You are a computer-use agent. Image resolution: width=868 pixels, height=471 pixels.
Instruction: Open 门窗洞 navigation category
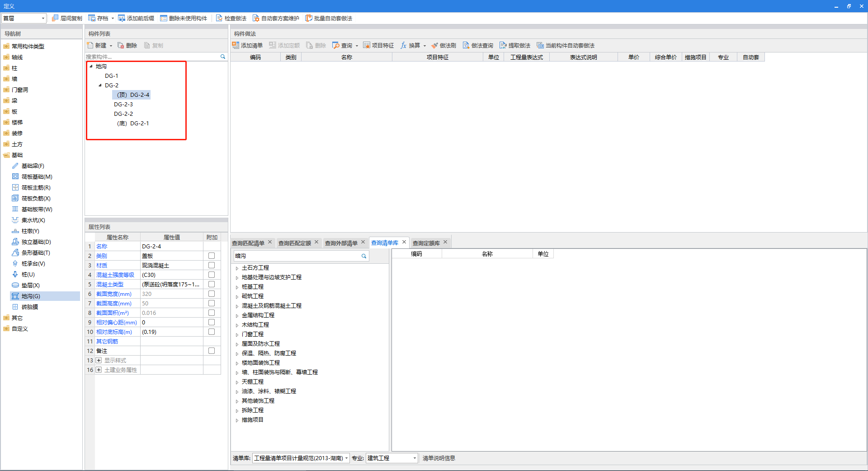[x=20, y=90]
